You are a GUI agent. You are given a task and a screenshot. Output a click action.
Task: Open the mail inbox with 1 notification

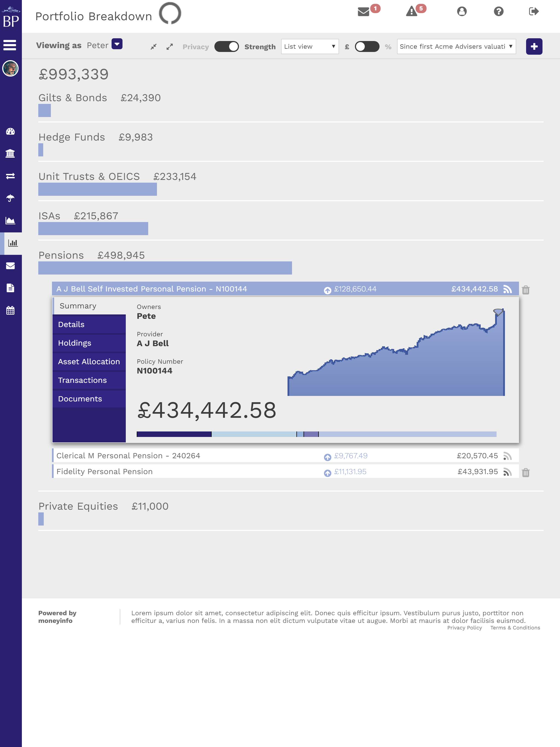click(364, 12)
